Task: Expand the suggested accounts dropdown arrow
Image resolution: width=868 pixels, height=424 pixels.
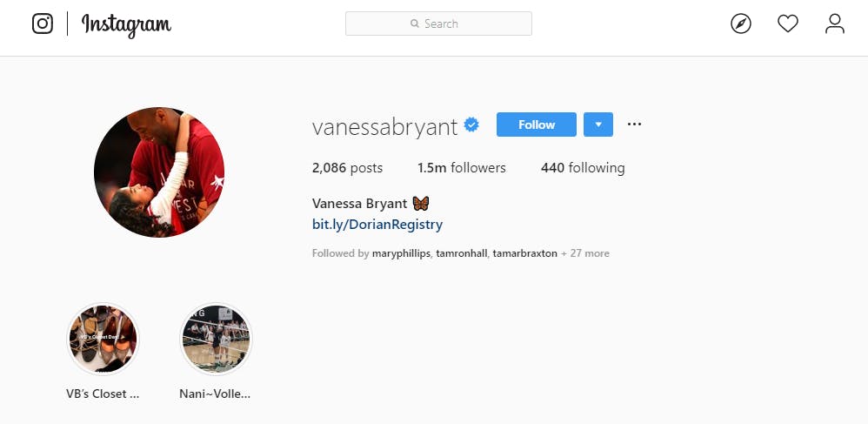Action: 598,125
